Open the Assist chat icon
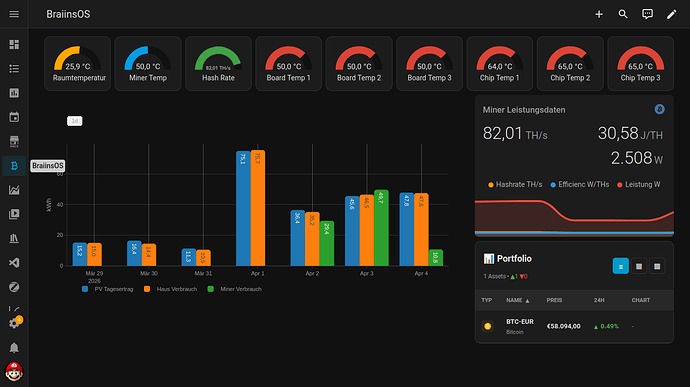The width and height of the screenshot is (690, 387). point(647,14)
